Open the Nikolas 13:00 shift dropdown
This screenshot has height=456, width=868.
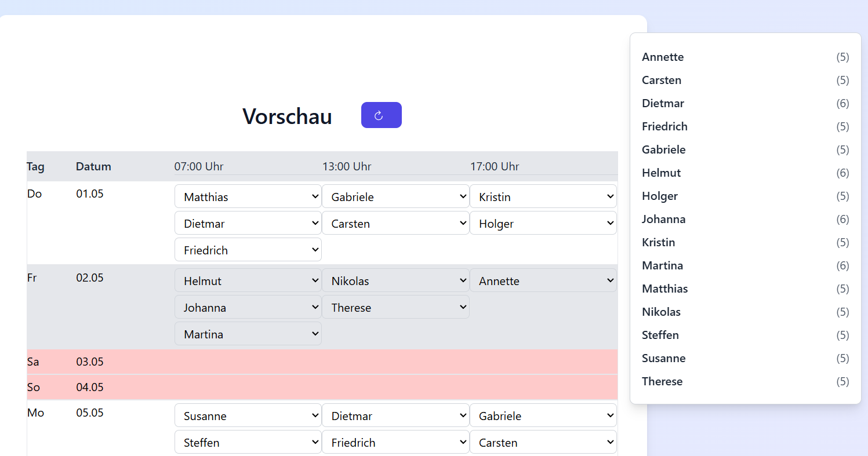(x=395, y=280)
